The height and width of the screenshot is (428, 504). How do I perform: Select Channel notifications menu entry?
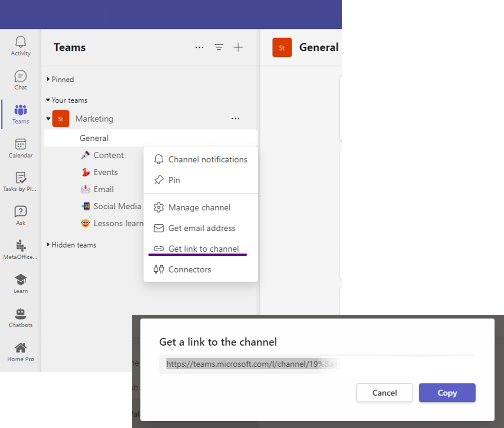201,159
